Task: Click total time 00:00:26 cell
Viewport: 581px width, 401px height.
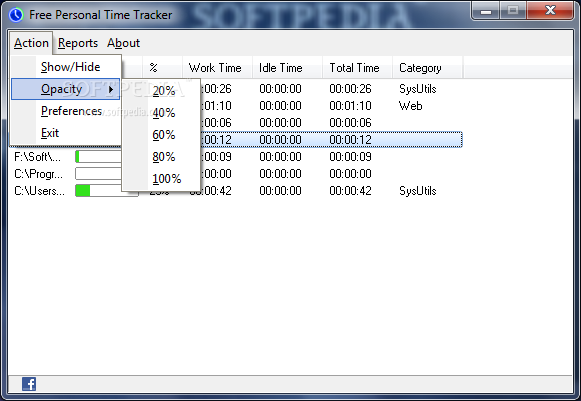Action: tap(350, 89)
